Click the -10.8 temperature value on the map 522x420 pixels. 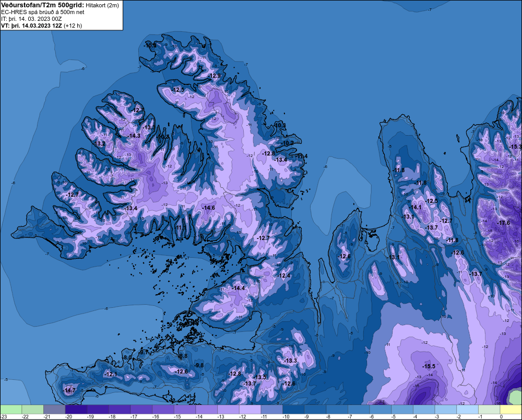pos(150,45)
